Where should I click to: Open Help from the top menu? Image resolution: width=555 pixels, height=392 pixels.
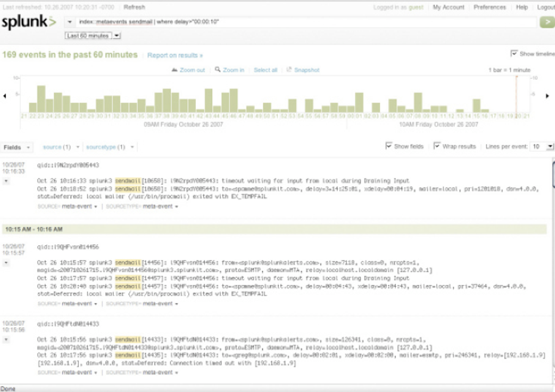pyautogui.click(x=522, y=7)
